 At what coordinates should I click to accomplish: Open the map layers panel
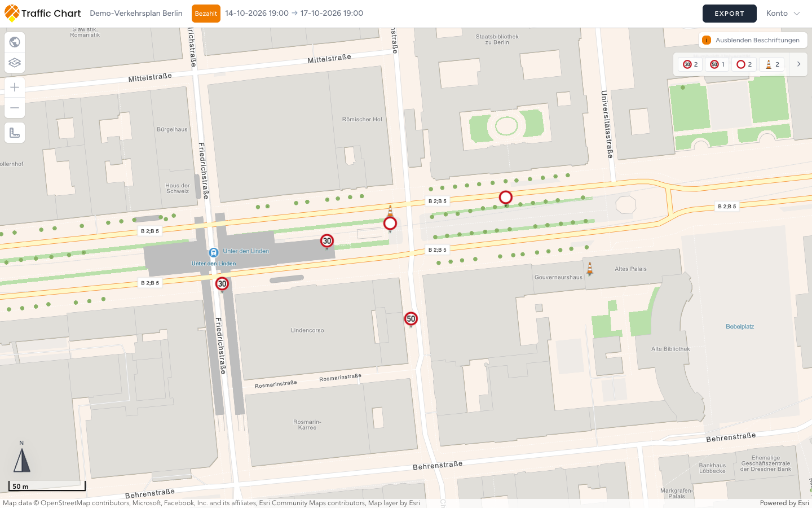pyautogui.click(x=15, y=63)
